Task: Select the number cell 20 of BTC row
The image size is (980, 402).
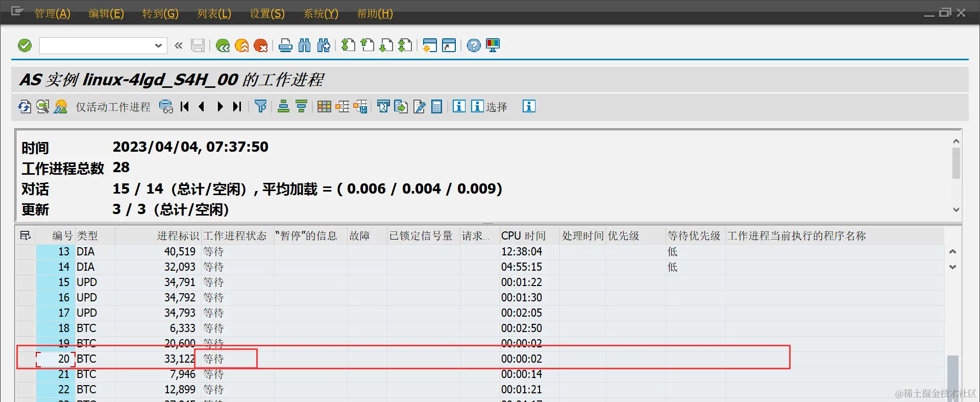Action: click(56, 359)
